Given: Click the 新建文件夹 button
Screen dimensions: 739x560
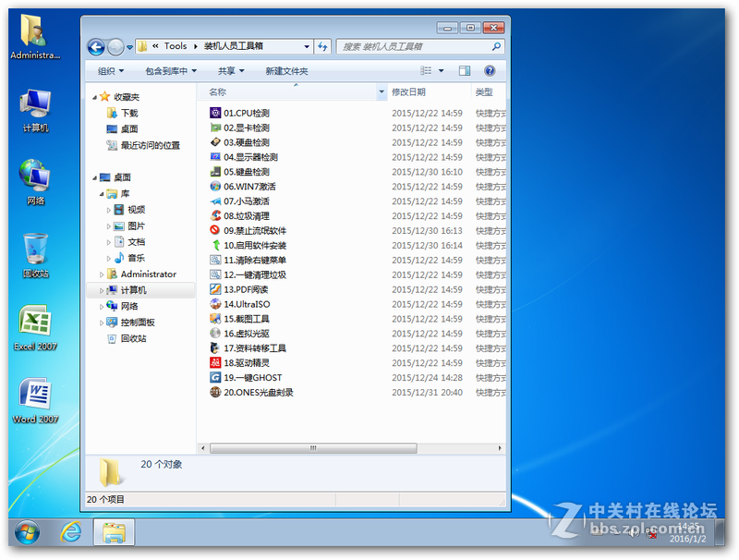Looking at the screenshot, I should coord(288,71).
